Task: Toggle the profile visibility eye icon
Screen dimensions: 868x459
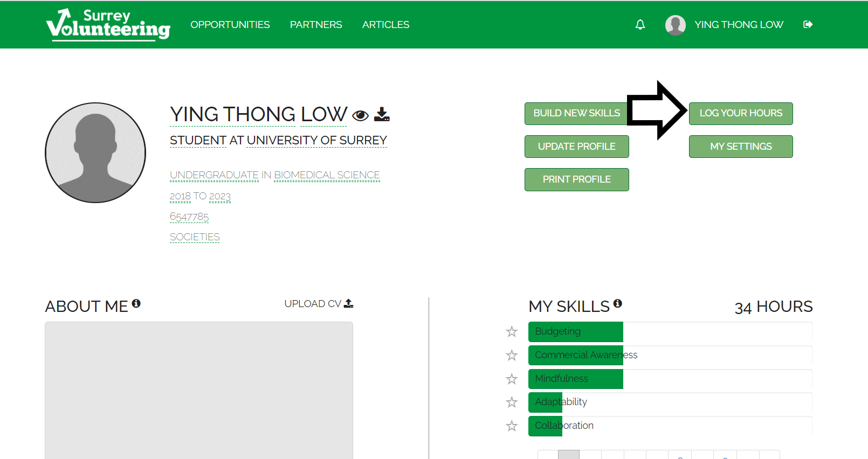Action: coord(360,115)
